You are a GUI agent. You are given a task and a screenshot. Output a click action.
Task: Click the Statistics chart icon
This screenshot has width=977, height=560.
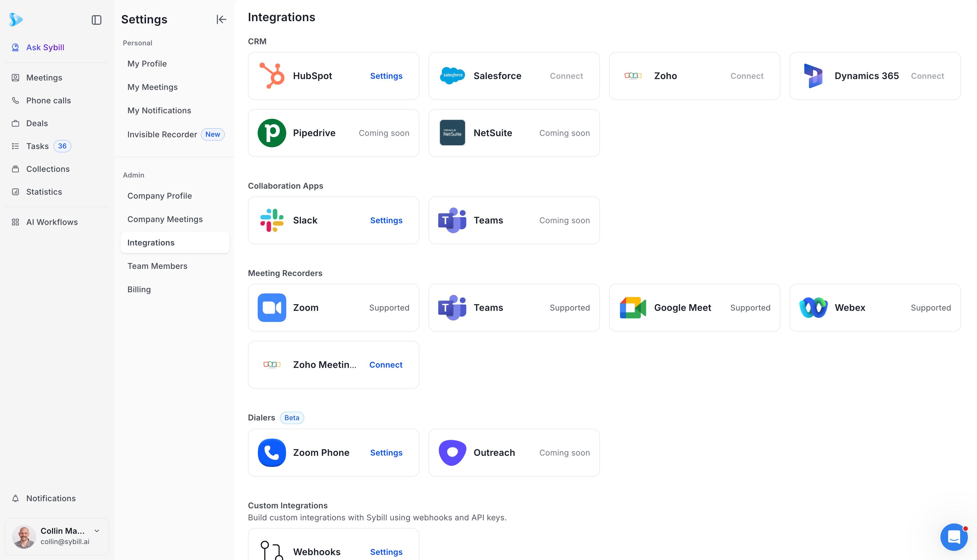coord(15,192)
